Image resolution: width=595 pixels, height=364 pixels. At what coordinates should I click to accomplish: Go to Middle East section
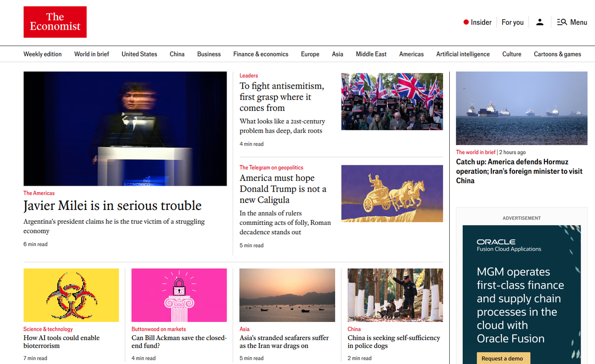371,54
